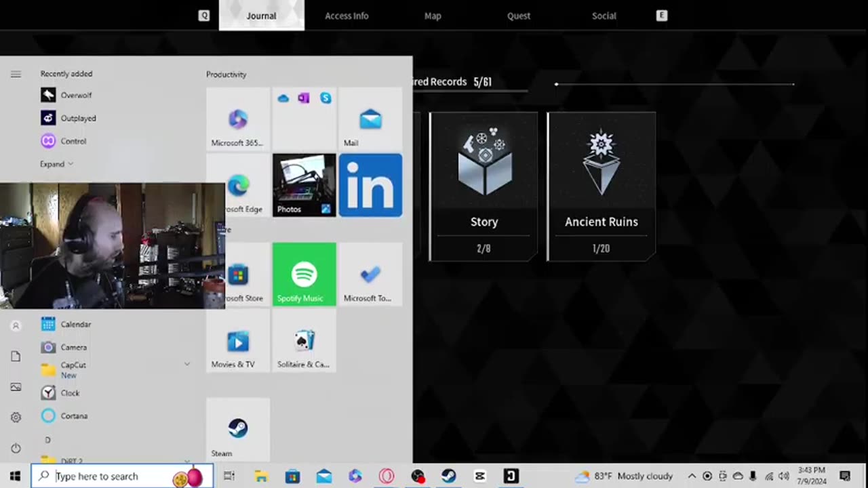
Task: Open the Movies & TV tile
Action: 237,340
